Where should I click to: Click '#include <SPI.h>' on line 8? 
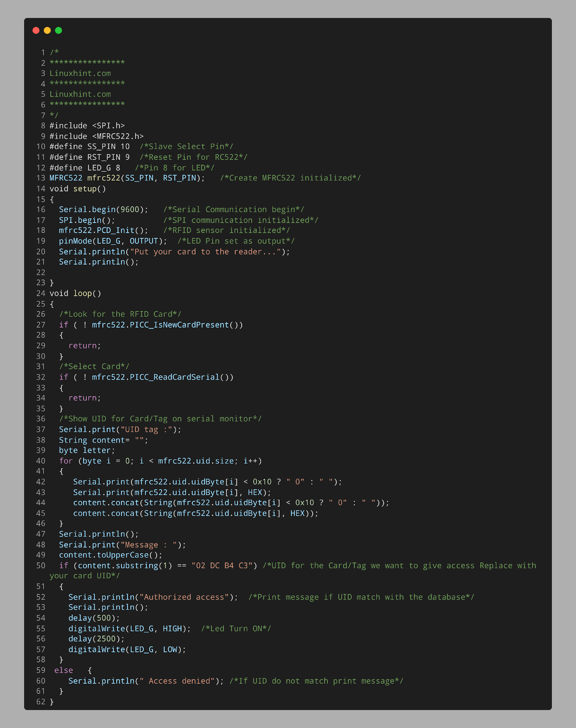87,126
